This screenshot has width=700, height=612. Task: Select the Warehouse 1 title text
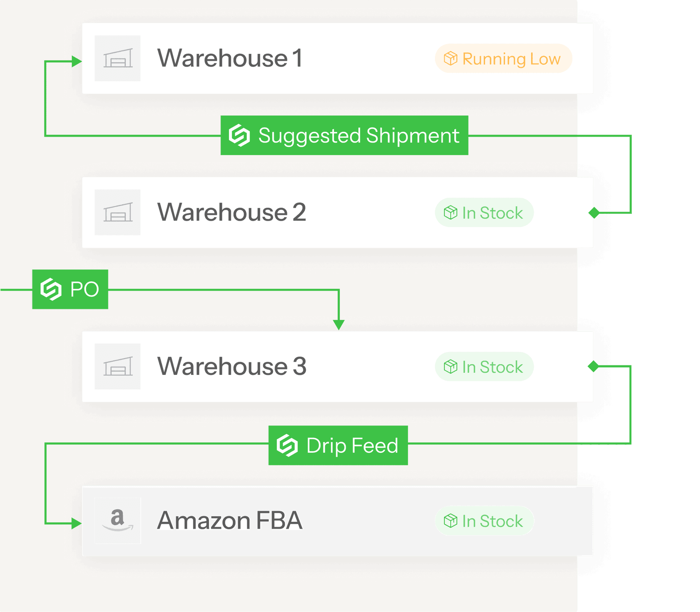tap(230, 58)
